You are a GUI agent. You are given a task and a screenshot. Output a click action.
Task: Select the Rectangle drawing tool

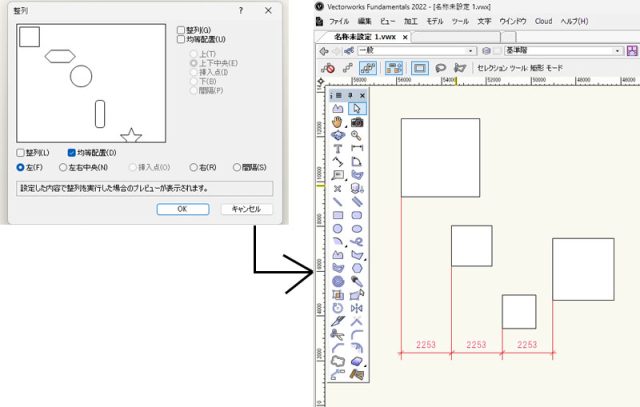point(338,214)
